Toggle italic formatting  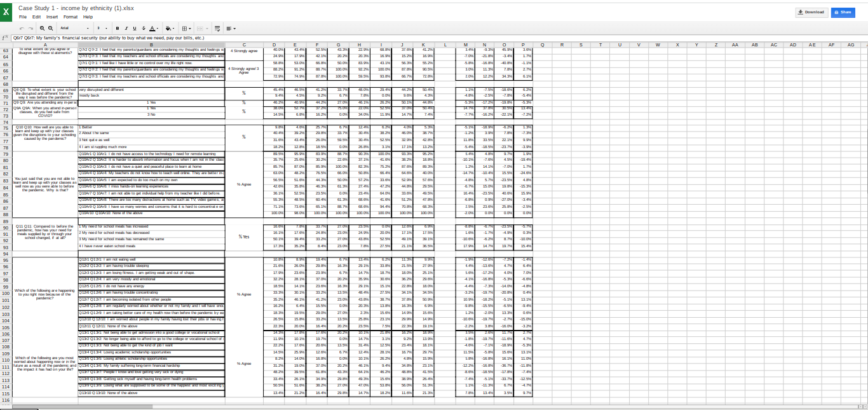pos(126,28)
